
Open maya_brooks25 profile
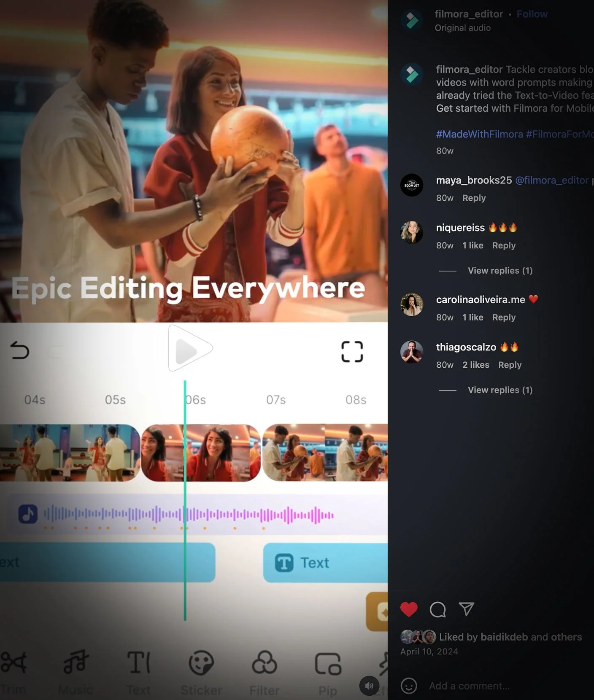click(x=474, y=180)
